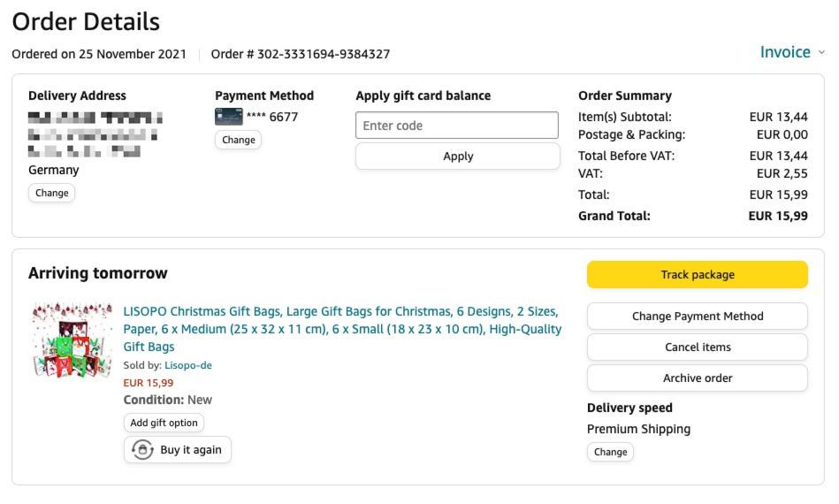The image size is (839, 504).
Task: Expand the Invoice dropdown chevron
Action: pos(821,52)
